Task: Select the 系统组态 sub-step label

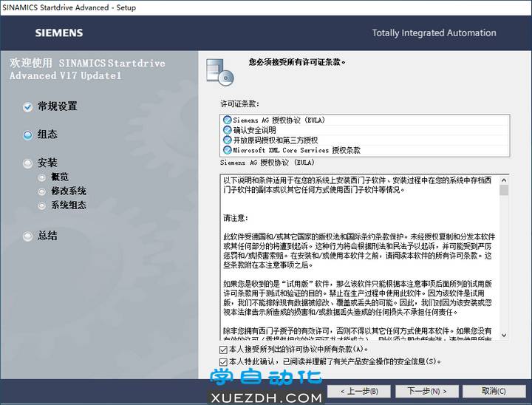Action: point(69,205)
